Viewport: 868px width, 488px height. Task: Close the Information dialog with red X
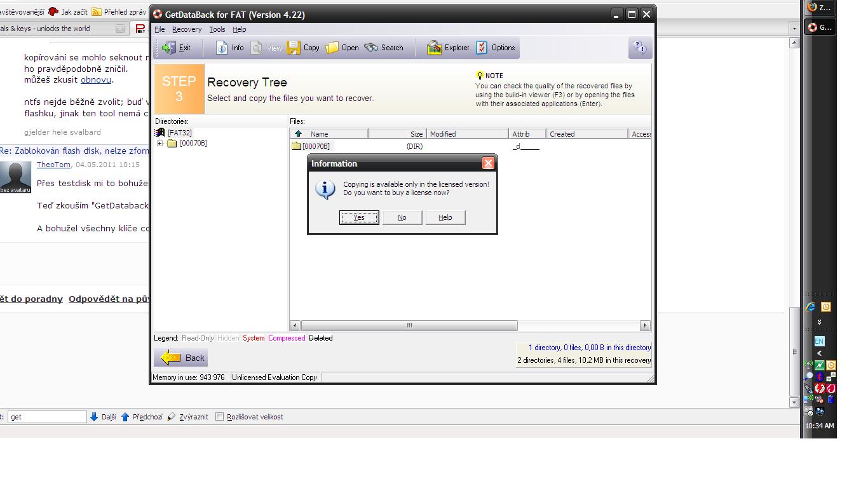click(488, 163)
